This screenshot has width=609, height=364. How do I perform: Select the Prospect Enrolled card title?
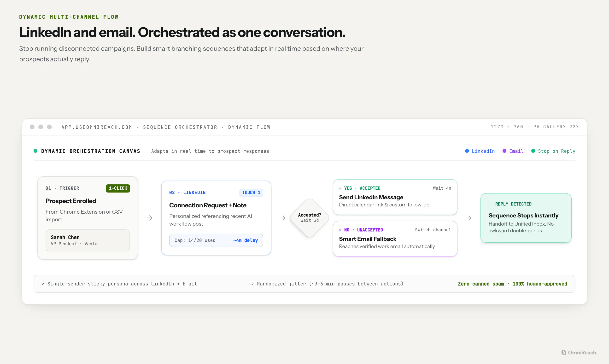coord(71,201)
